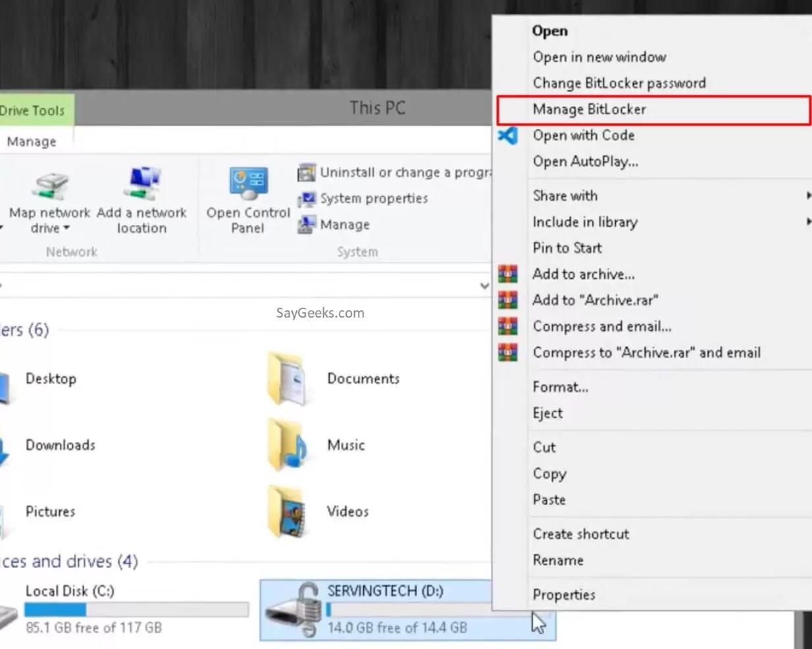Screen dimensions: 812x649
Task: Choose Eject from the context menu
Action: coord(547,414)
